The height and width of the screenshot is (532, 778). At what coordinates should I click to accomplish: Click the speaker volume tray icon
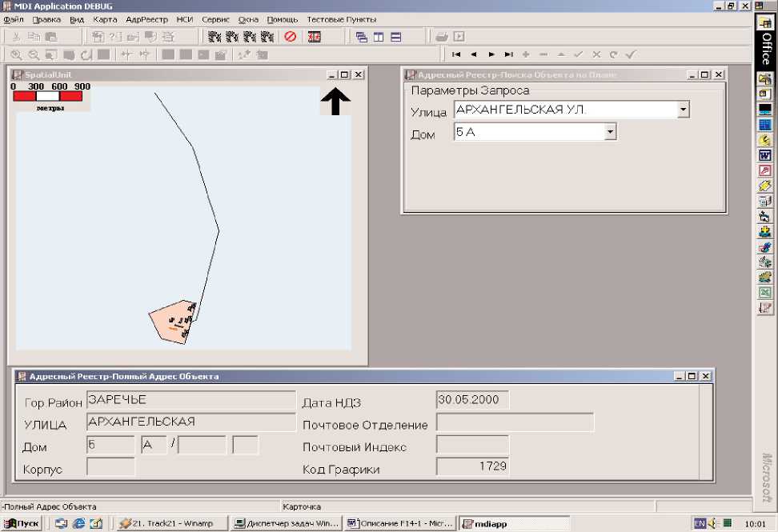[713, 523]
